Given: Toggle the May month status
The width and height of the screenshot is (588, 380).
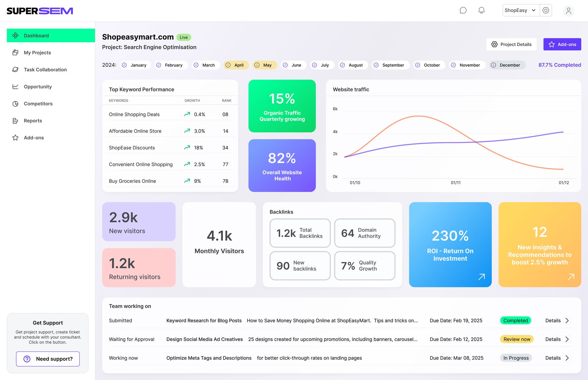Looking at the screenshot, I should pyautogui.click(x=257, y=65).
